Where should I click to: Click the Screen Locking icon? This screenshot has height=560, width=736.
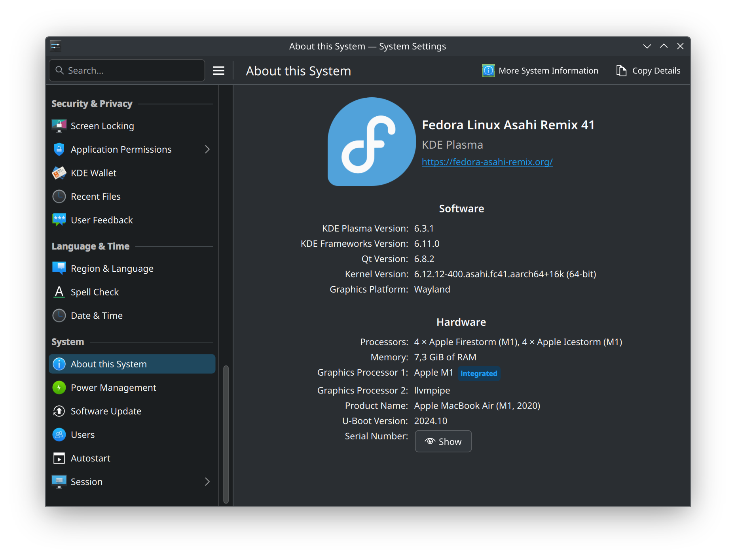click(x=59, y=126)
